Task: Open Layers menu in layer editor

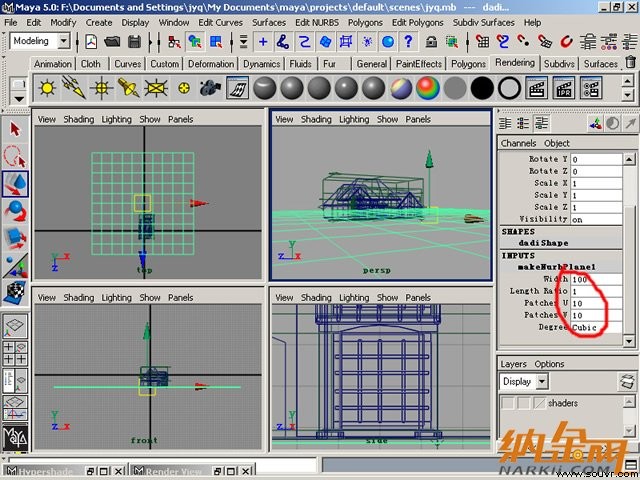Action: point(513,364)
